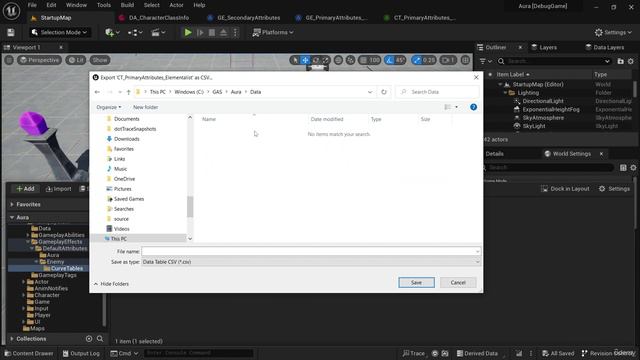Screen dimensions: 640x360
Task: Click Derived Data in the status bar
Action: click(477, 353)
